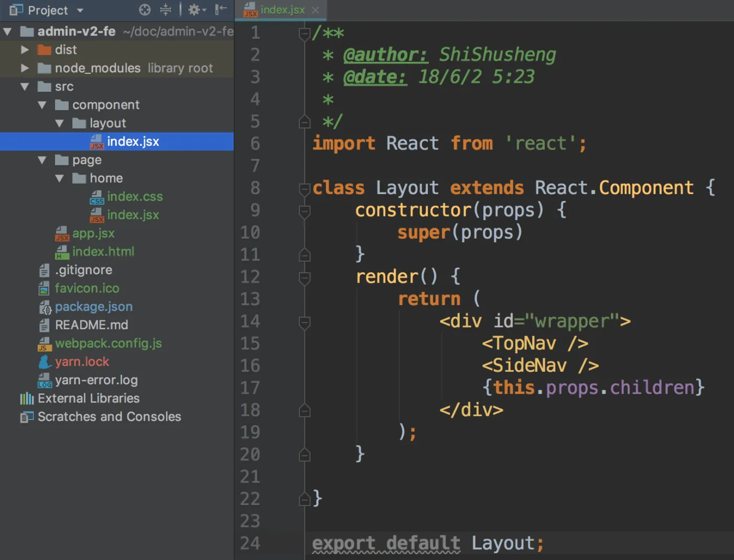Expand the node_modules folder

[25, 68]
